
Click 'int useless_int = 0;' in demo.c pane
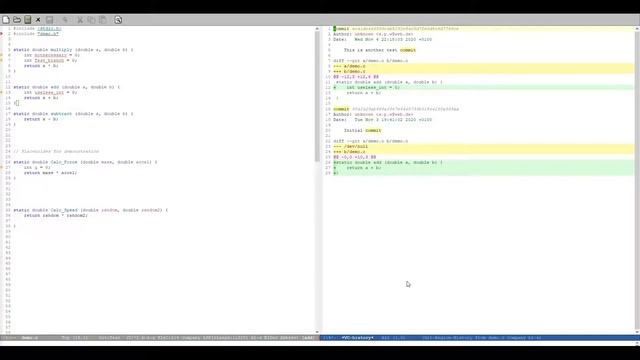point(50,92)
